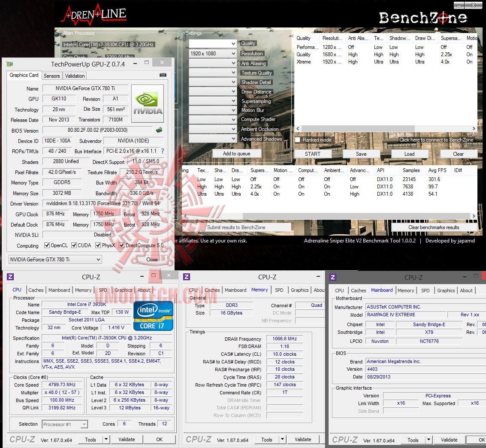Click the Processor #1 selection box
The width and height of the screenshot is (486, 448).
65,424
